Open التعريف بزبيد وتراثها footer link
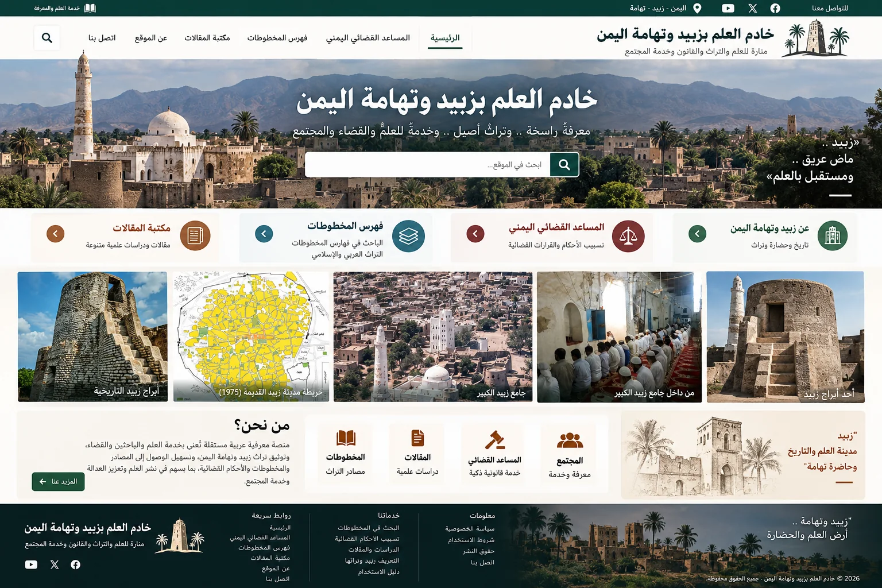882x588 pixels. [372, 560]
